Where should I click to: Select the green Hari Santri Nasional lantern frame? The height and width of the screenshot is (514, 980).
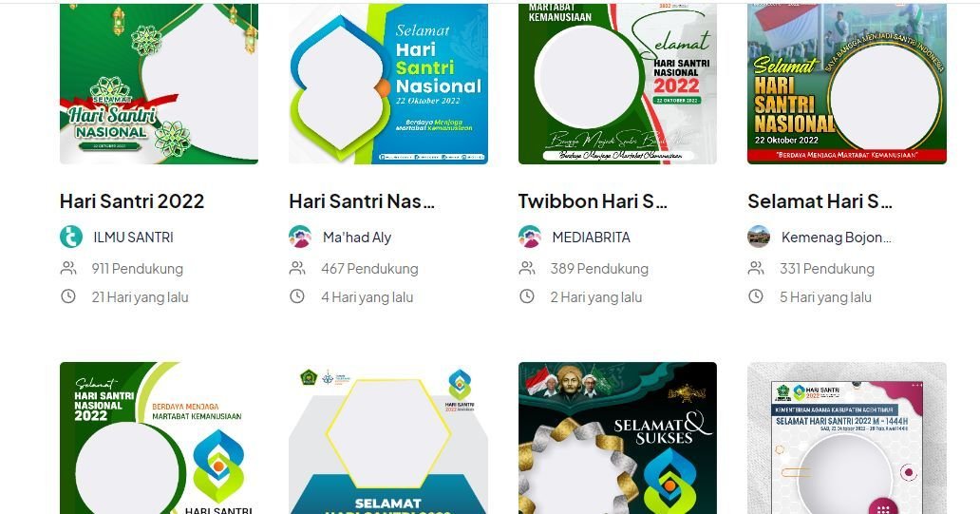click(159, 84)
